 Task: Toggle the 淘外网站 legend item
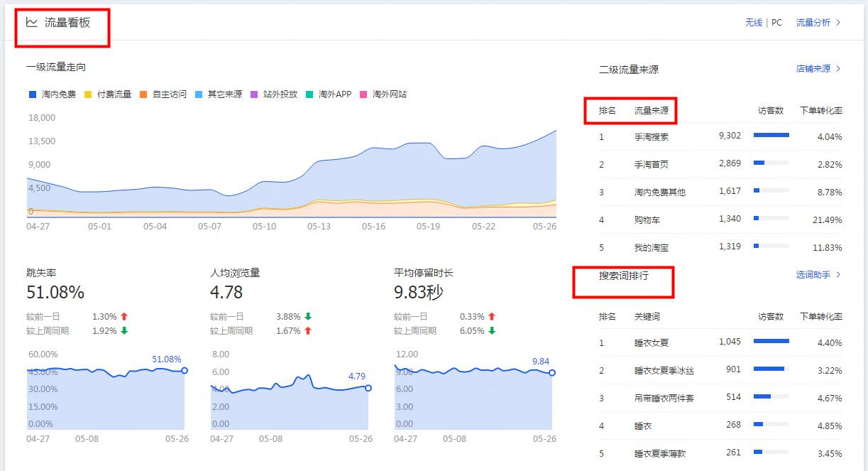click(x=390, y=94)
